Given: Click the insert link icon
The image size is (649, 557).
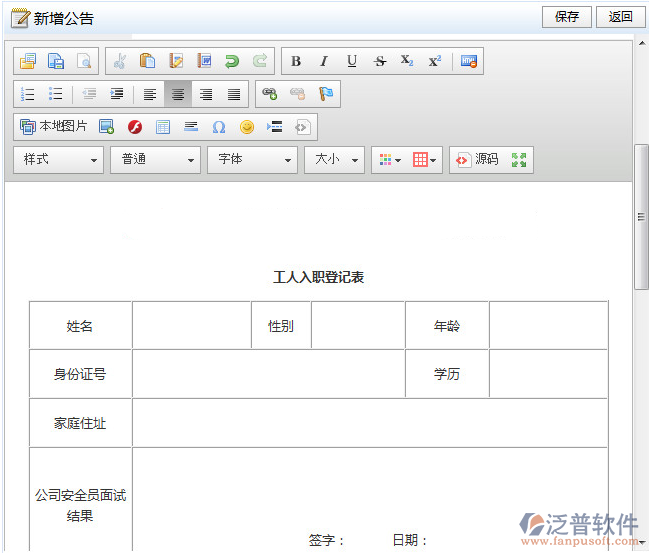Looking at the screenshot, I should 269,94.
